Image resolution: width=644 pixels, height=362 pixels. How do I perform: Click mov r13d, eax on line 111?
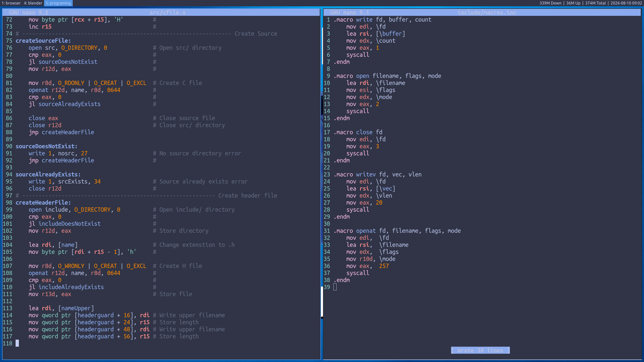[50, 294]
